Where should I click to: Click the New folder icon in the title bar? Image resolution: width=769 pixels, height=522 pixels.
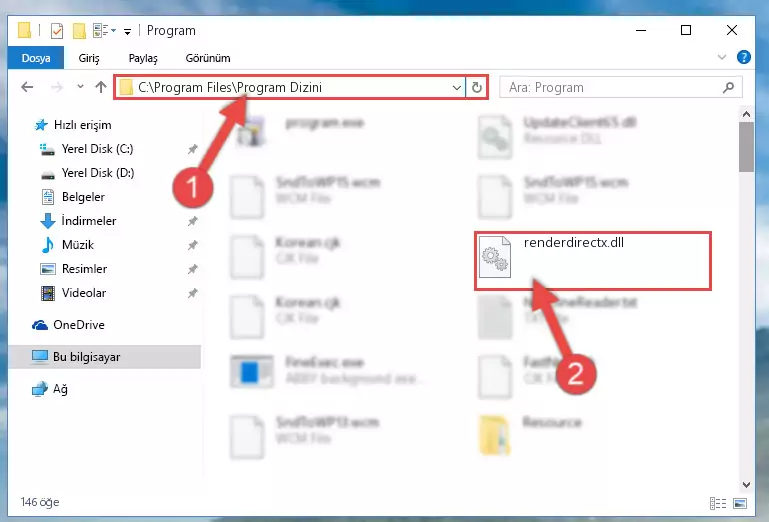pos(79,31)
